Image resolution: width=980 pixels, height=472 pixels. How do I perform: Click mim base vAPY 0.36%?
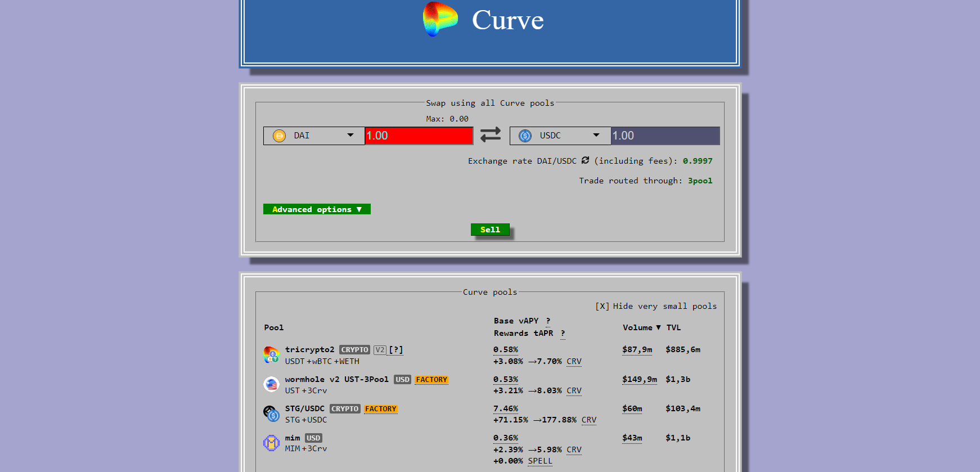click(x=506, y=438)
